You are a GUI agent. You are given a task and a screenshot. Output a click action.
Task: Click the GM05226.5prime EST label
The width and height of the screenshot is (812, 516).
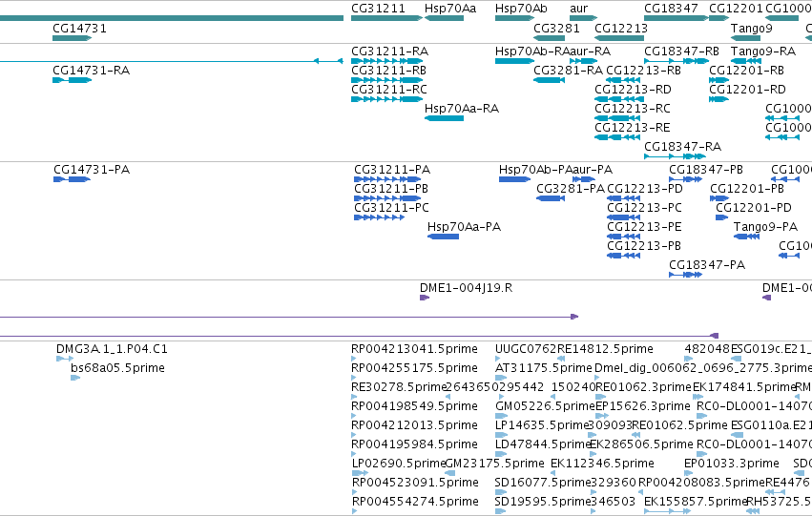click(x=545, y=407)
